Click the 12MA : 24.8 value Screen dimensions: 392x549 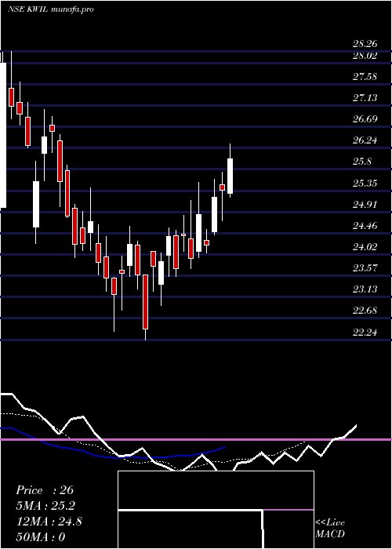pyautogui.click(x=49, y=522)
